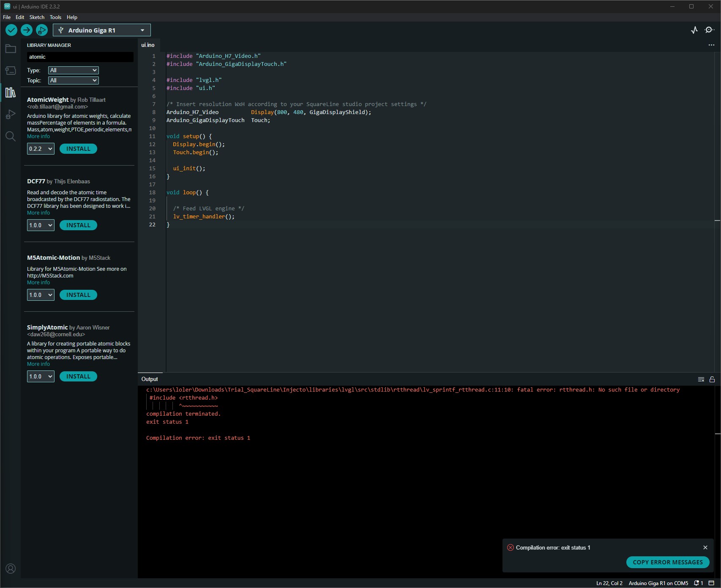Viewport: 721px width, 588px height.
Task: Click Ln 22, Col 2 in status bar
Action: point(609,583)
